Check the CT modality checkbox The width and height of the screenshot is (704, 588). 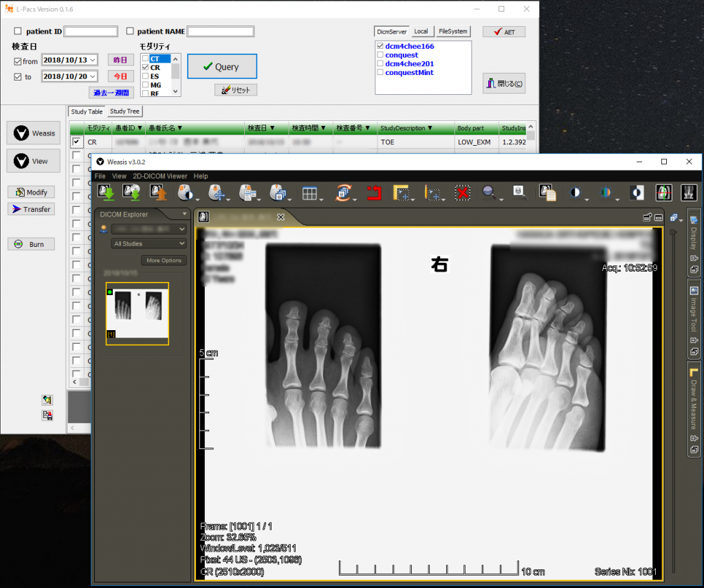[145, 58]
